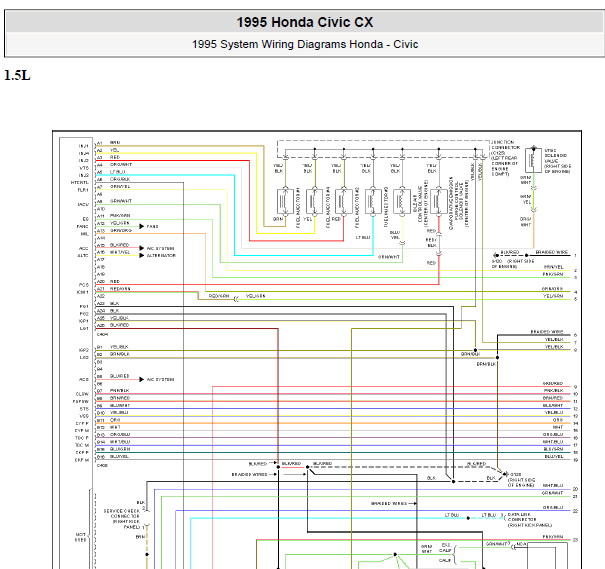
Task: Click the continuation number 23 on right edge
Action: point(575,540)
